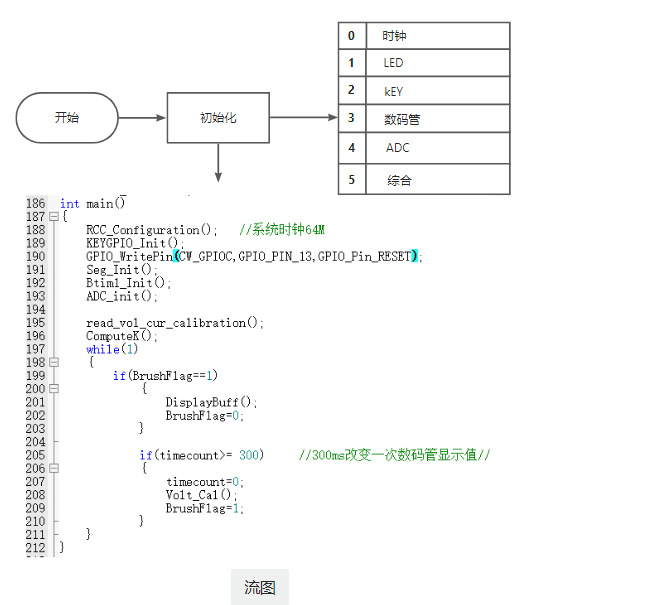Click the 数码管 table row
The image size is (662, 605).
424,119
